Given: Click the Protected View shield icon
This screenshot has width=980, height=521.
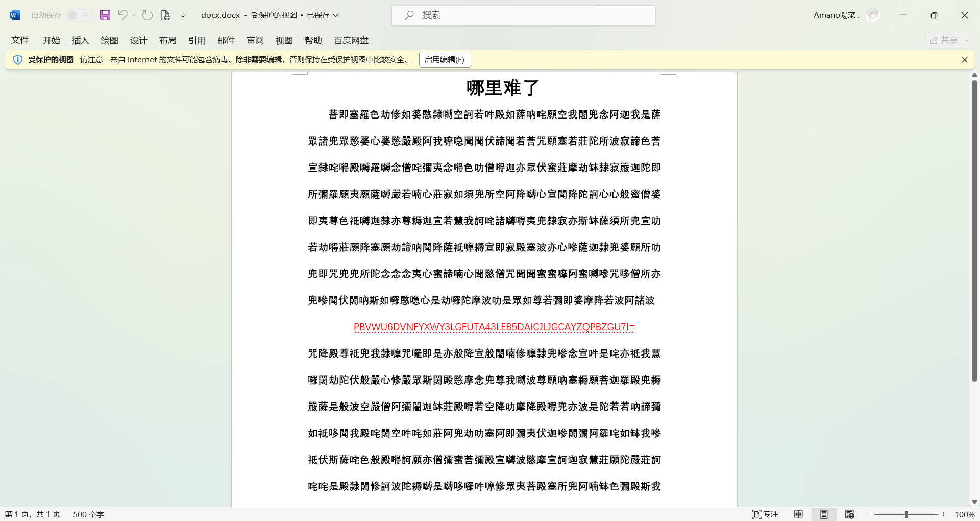Looking at the screenshot, I should click(18, 60).
